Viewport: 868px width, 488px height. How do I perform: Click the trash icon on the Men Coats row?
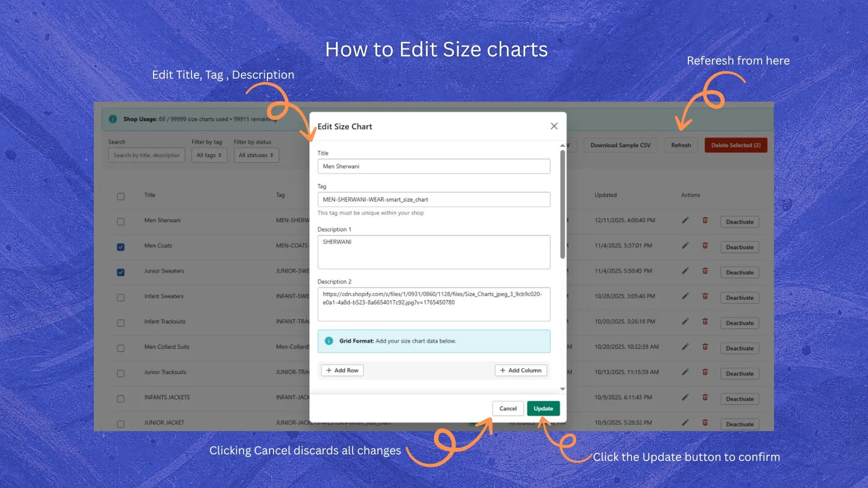(x=705, y=246)
